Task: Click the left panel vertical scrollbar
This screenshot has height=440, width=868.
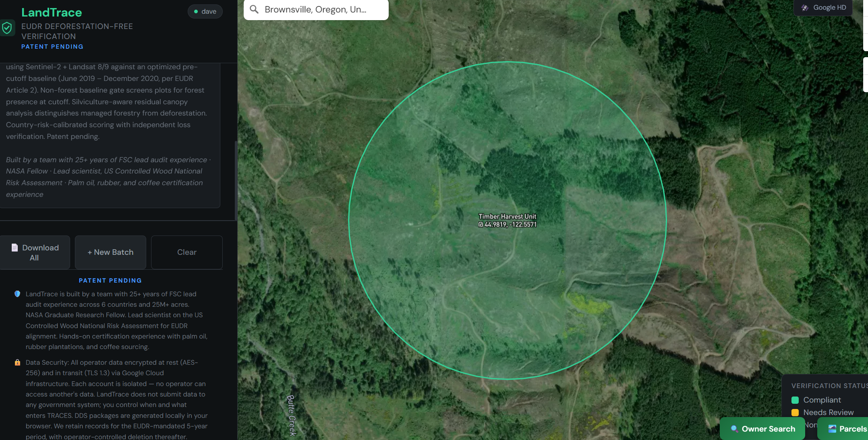Action: click(x=236, y=180)
